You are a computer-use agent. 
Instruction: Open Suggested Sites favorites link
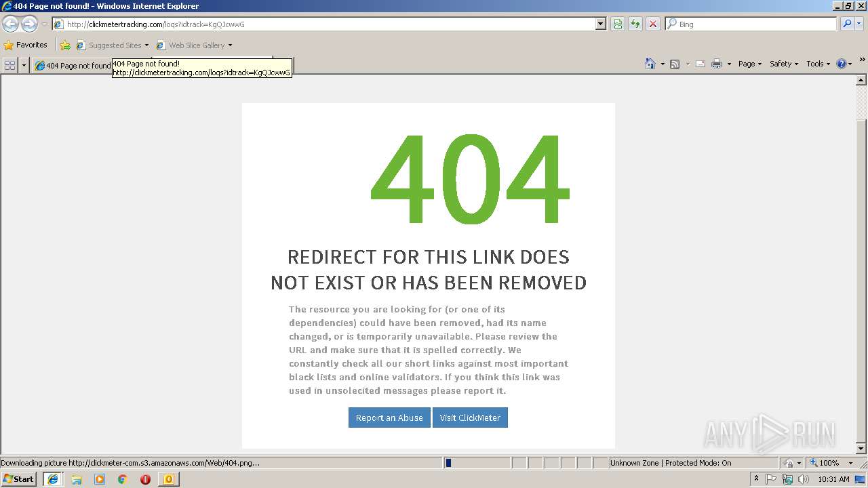click(112, 45)
